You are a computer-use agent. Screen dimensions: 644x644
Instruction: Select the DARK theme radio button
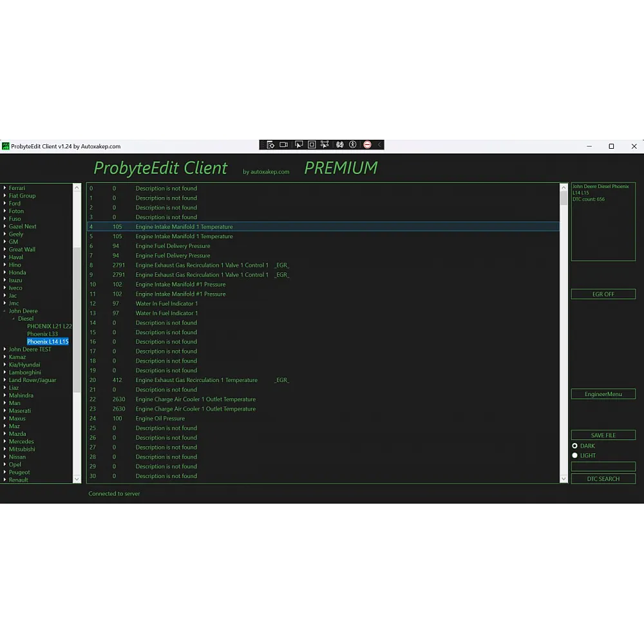574,446
